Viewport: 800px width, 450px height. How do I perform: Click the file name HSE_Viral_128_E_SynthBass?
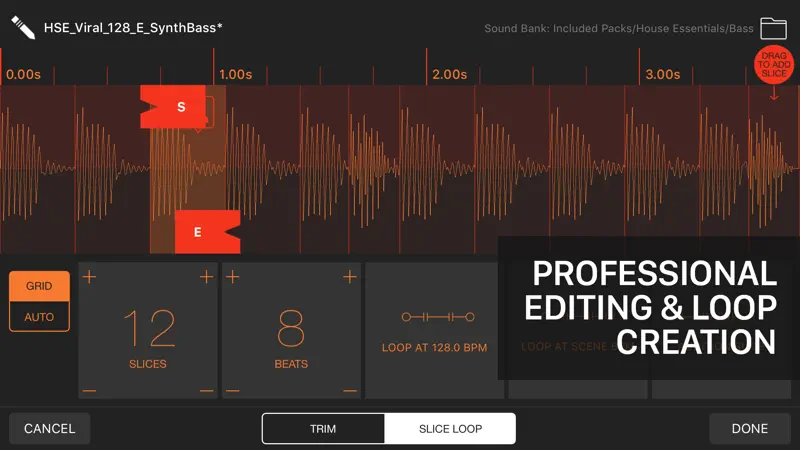[x=133, y=28]
